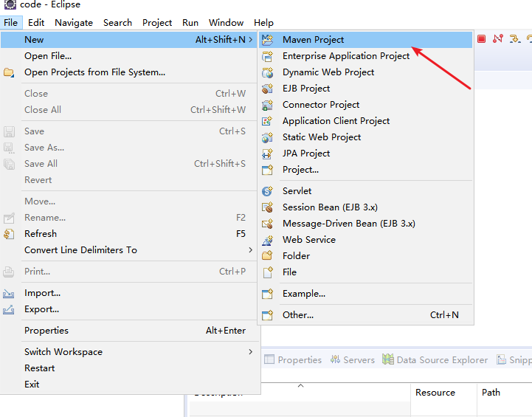Open the Window menu
Viewport: 532px width, 417px height.
click(226, 23)
